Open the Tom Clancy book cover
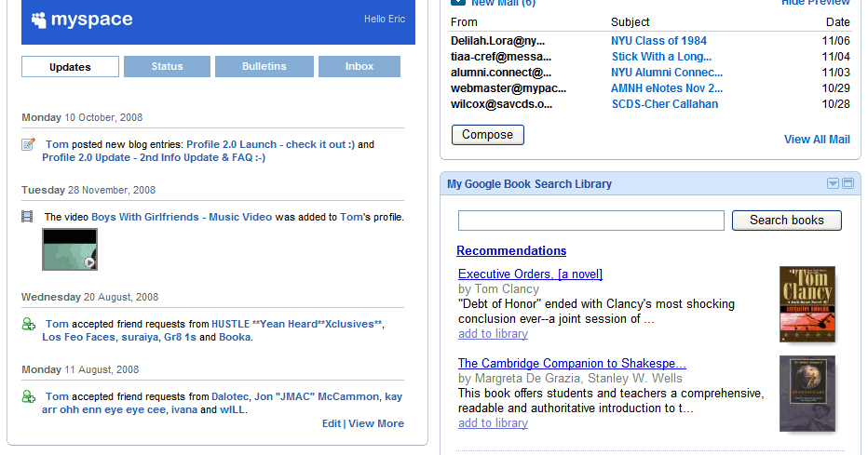Screen dimensions: 868x455 point(807,304)
